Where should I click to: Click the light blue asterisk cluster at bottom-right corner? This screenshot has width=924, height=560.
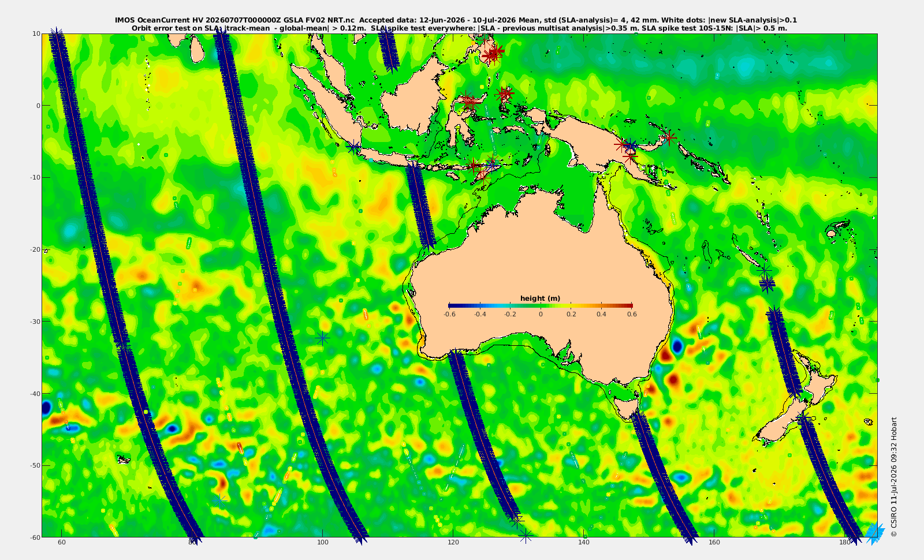pos(874,533)
